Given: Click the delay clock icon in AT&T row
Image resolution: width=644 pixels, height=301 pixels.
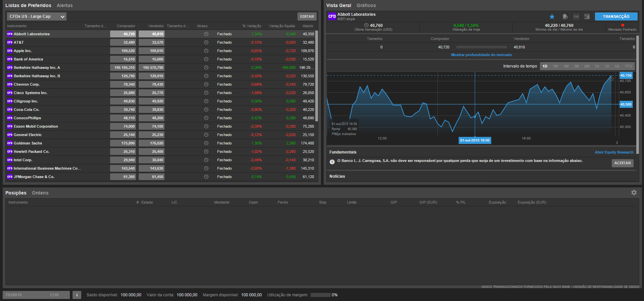Looking at the screenshot, I should pos(206,42).
